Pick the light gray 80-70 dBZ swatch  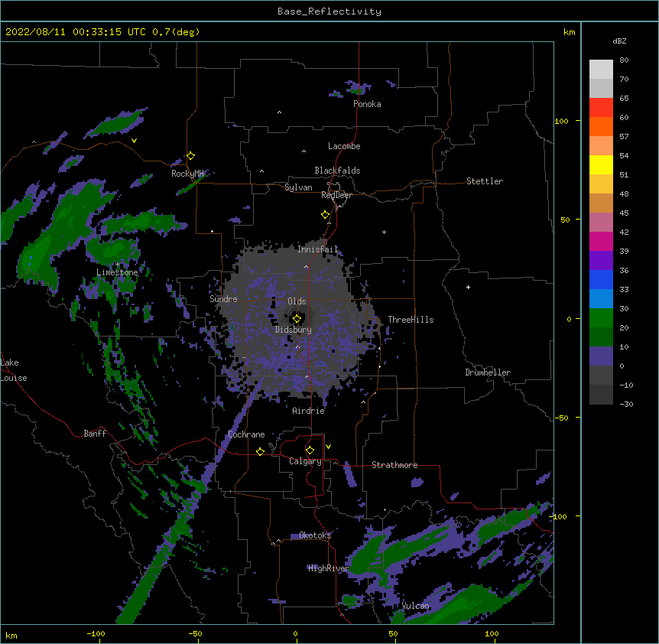(x=601, y=70)
